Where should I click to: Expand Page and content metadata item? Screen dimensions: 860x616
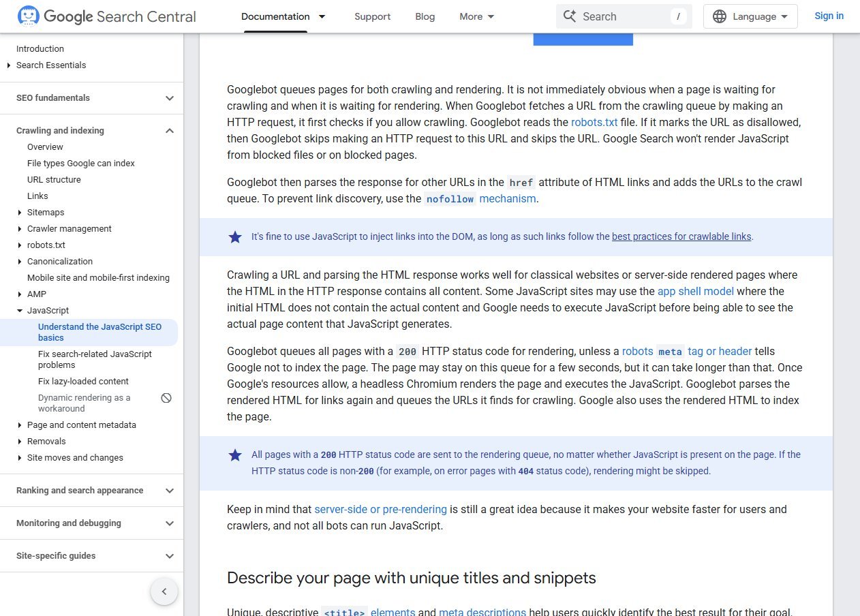pos(20,425)
